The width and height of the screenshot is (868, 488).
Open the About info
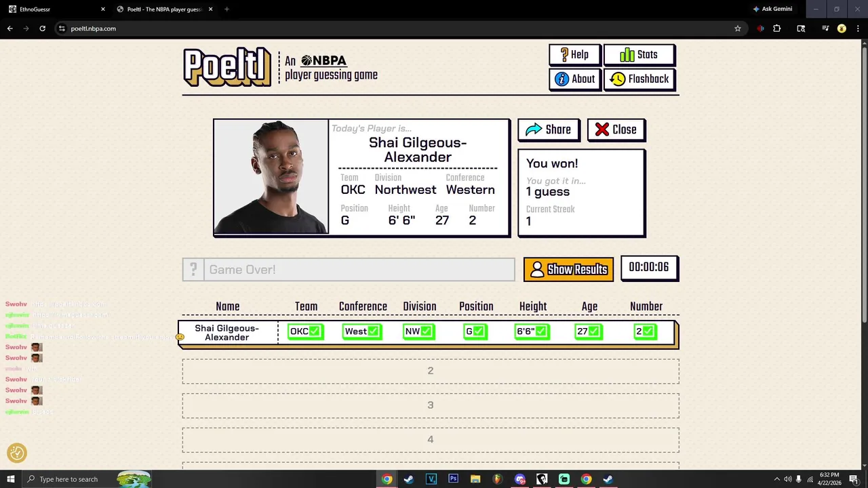574,79
